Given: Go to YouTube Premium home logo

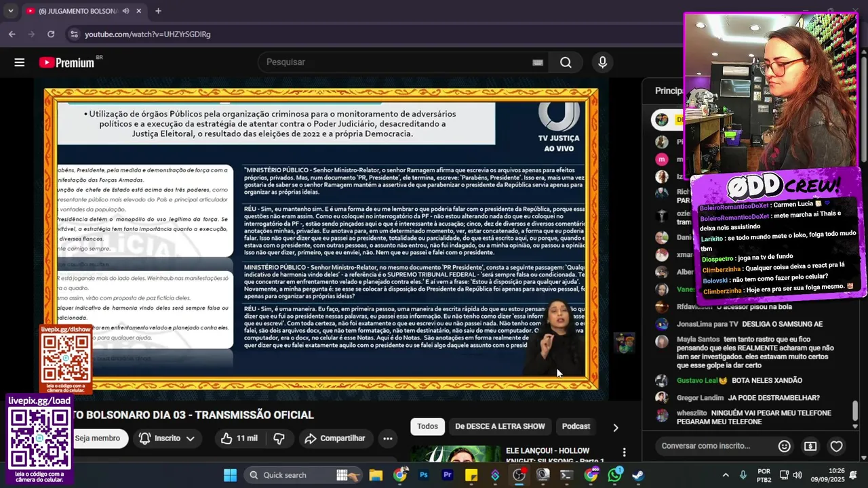Looking at the screenshot, I should (x=66, y=62).
